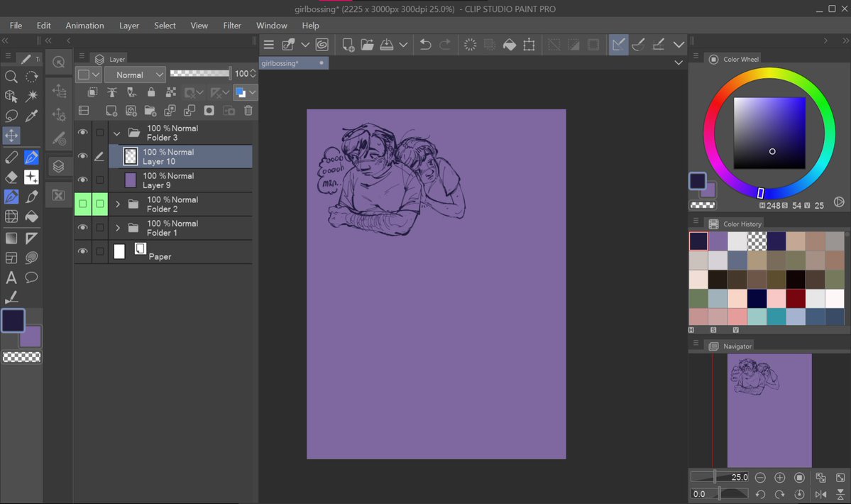Select the Auto select magic wand tool
This screenshot has width=851, height=504.
coord(31,96)
